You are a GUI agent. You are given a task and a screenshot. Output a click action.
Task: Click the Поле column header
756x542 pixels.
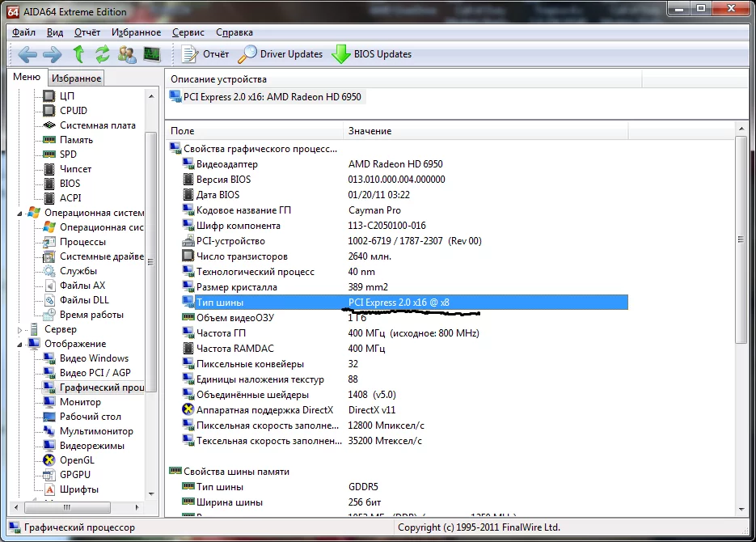(x=255, y=131)
